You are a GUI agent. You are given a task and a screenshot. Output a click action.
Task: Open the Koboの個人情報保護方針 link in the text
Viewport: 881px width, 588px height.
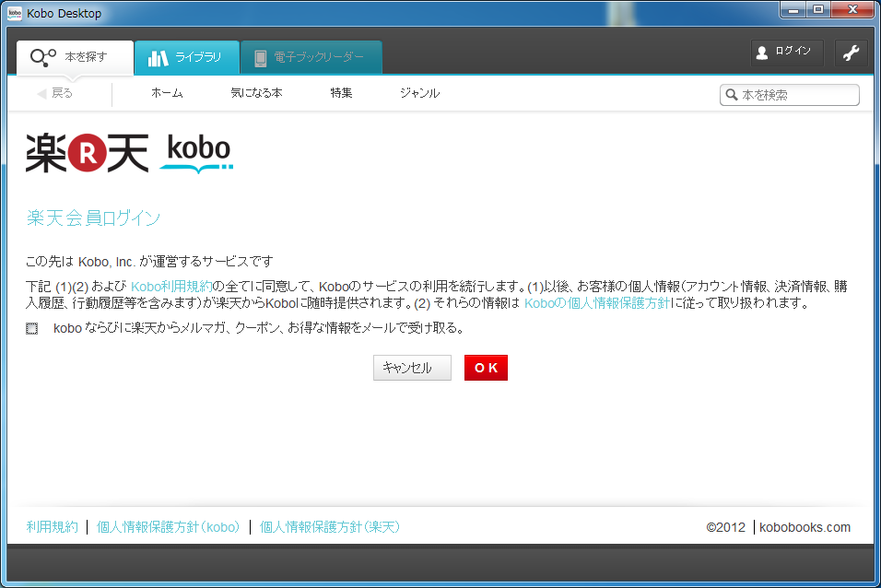(597, 303)
